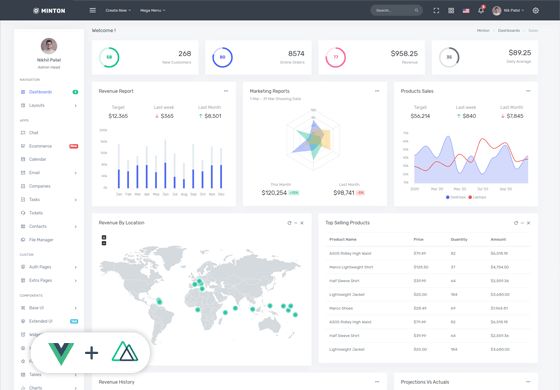
Task: Click the Amount column header
Action: coord(498,239)
